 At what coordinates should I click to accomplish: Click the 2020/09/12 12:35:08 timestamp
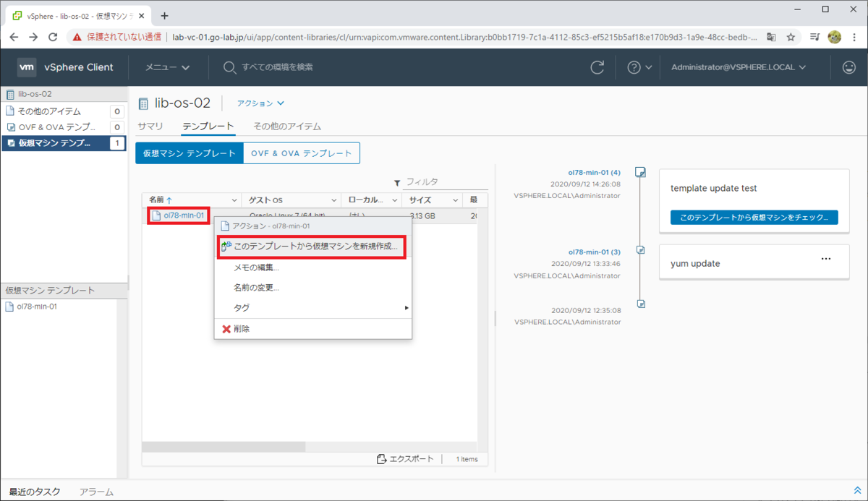(585, 310)
